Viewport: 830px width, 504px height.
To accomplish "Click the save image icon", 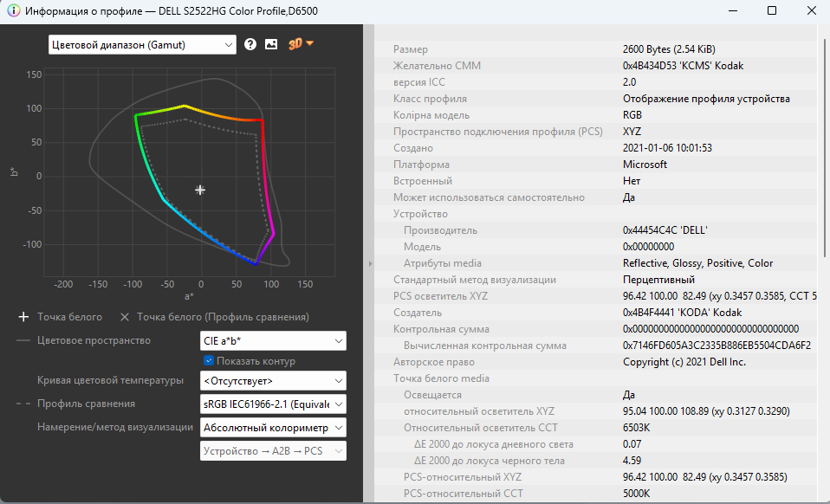I will (x=271, y=44).
